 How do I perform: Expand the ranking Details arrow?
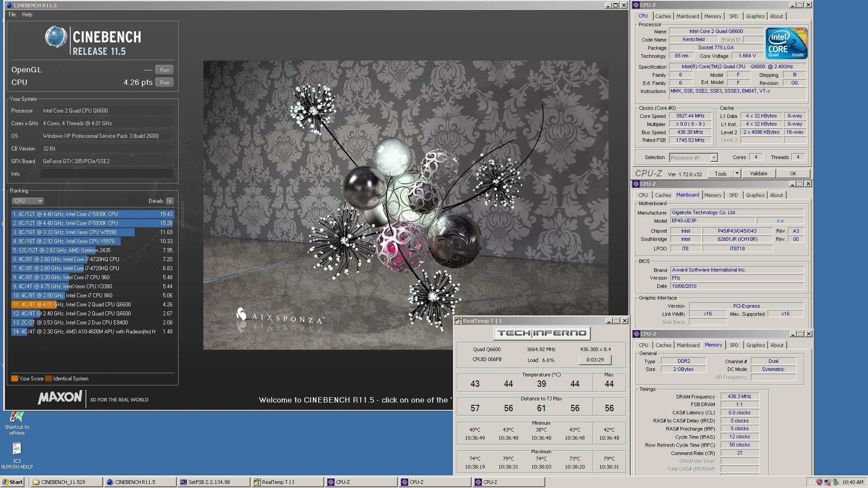coord(170,201)
